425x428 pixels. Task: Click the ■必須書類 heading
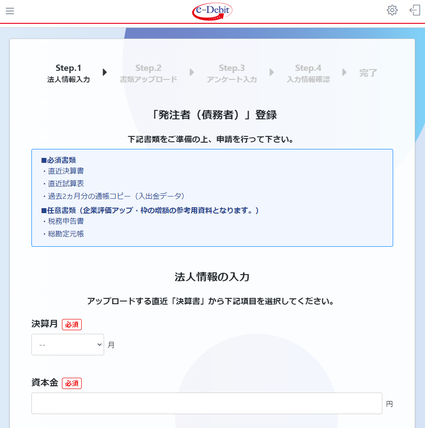coord(59,160)
